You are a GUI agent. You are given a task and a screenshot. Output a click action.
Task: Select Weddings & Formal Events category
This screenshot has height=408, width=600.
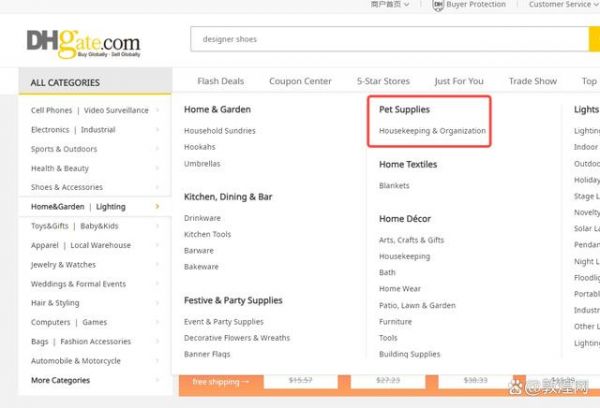tap(78, 284)
